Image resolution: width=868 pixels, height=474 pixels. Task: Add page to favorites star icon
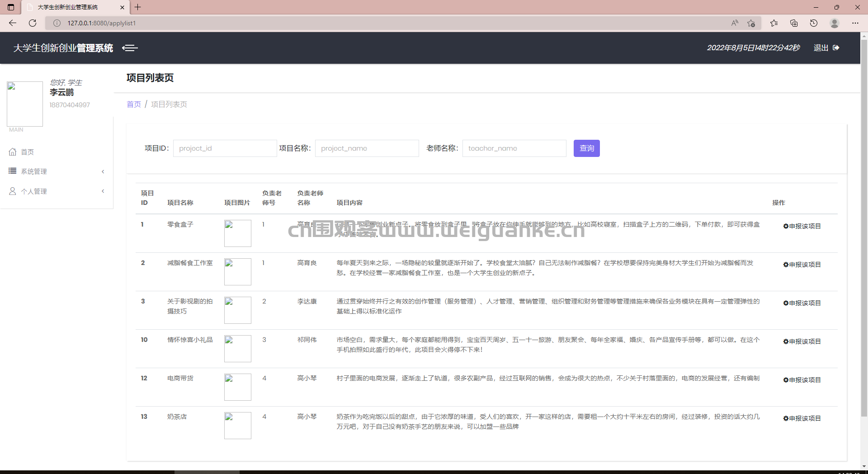pos(751,23)
